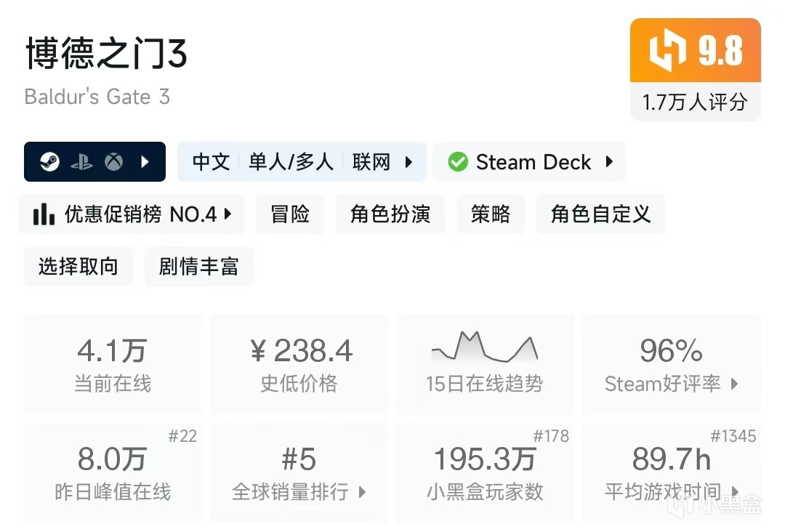Image resolution: width=785 pixels, height=532 pixels.
Task: Select the 选择取向 tag
Action: (78, 267)
